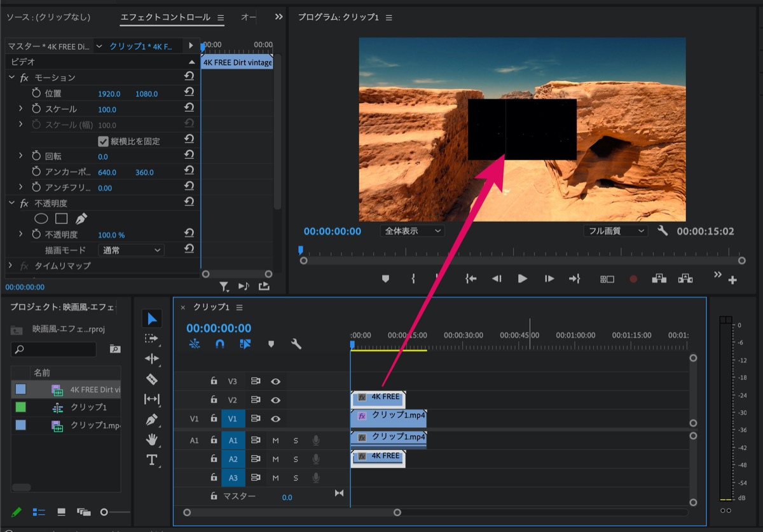The image size is (763, 532).
Task: Select the Hand tool
Action: tap(151, 440)
